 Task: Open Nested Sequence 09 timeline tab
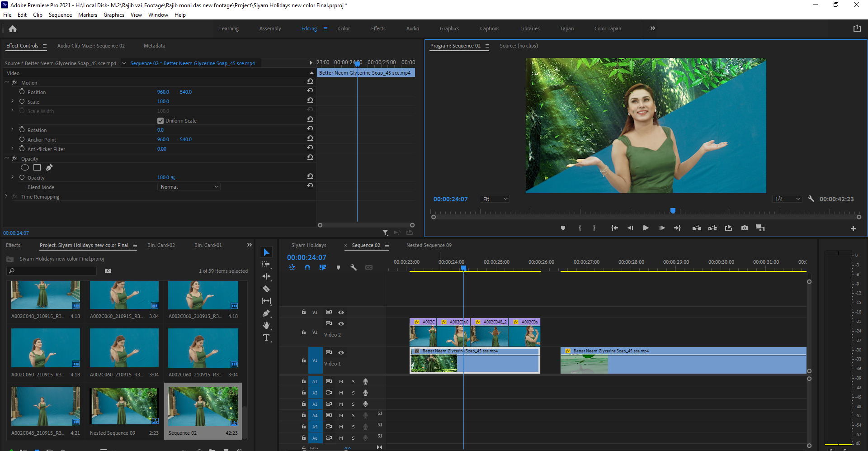(429, 245)
